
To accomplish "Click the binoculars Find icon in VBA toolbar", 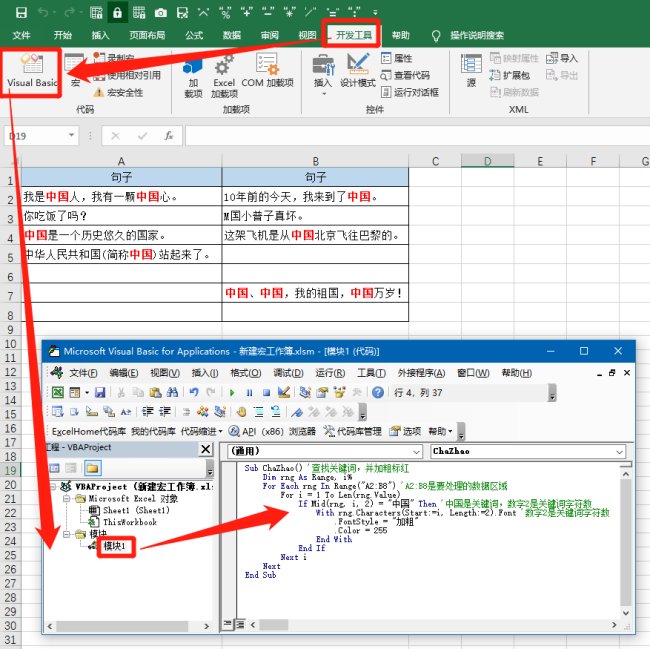I will pyautogui.click(x=172, y=392).
